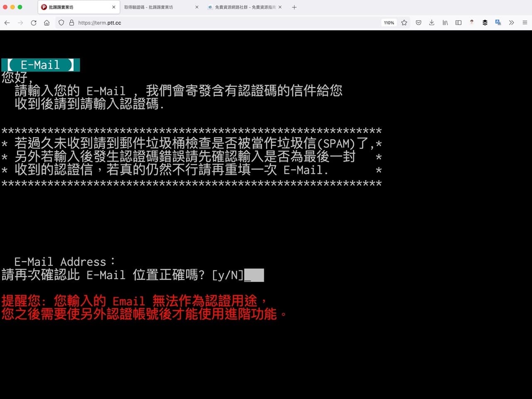Click the red line 您之後需要使另外認證帳號
Viewport: 532px width, 399px height.
click(144, 314)
